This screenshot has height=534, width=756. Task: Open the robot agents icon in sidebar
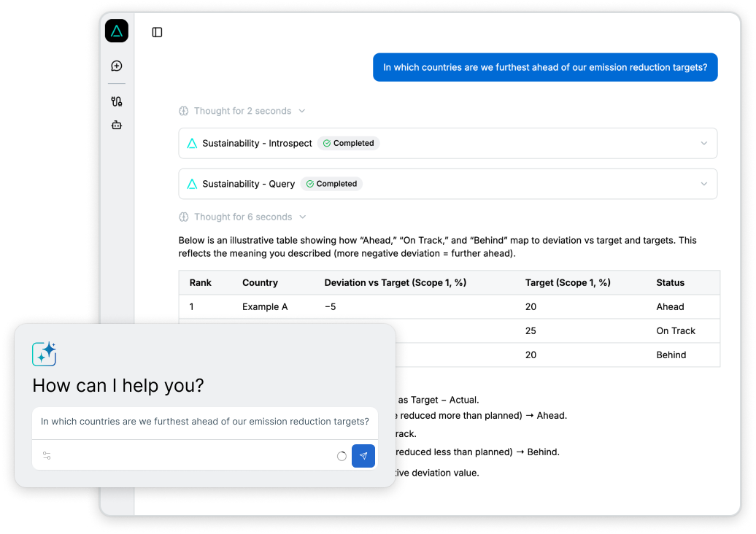(x=117, y=125)
